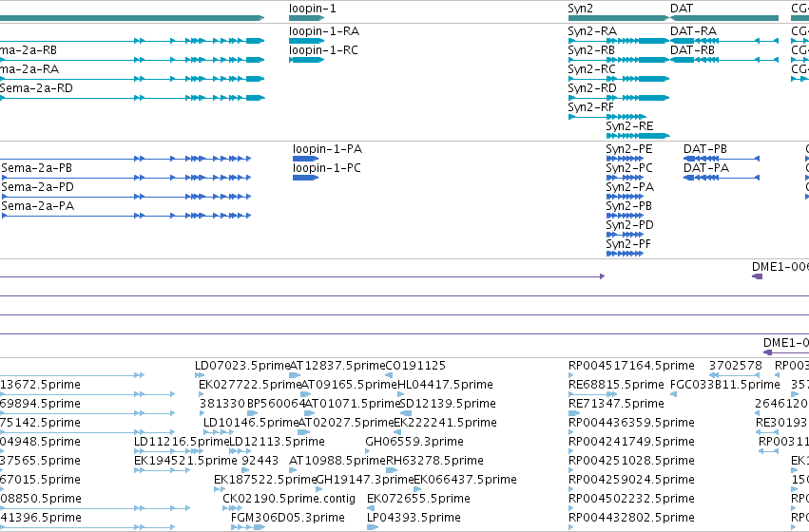809x532 pixels.
Task: Select DAT-PB protein label
Action: [x=704, y=149]
